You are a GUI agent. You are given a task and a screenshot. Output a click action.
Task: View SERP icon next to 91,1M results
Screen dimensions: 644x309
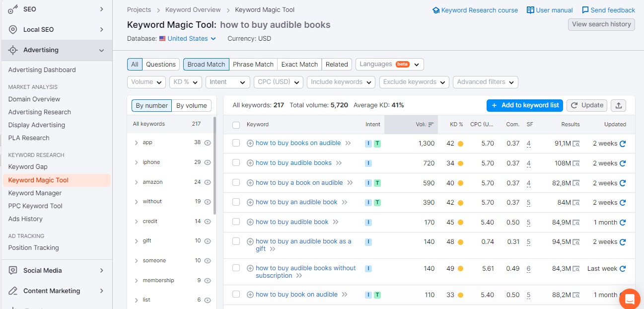(576, 144)
